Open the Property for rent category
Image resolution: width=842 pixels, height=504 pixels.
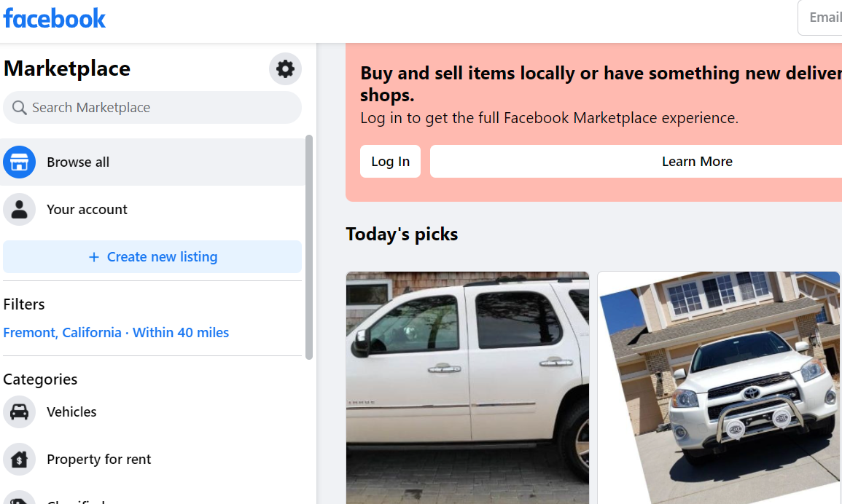pos(99,460)
